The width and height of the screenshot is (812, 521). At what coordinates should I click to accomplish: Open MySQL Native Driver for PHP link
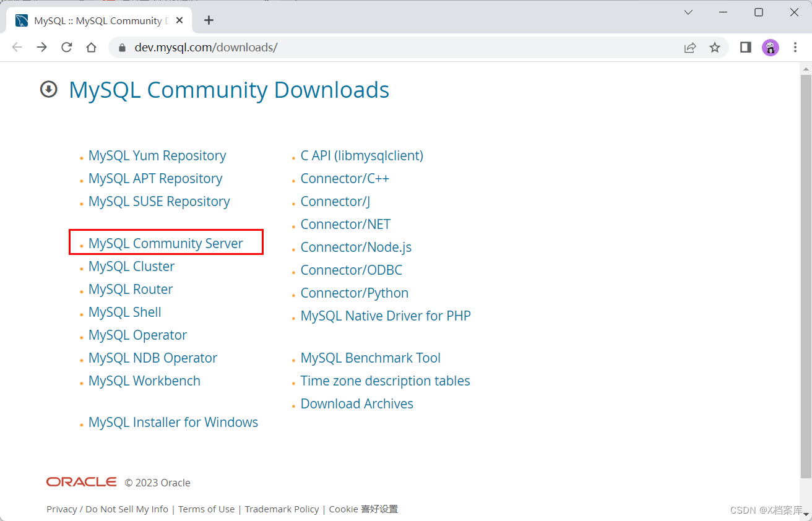click(386, 316)
